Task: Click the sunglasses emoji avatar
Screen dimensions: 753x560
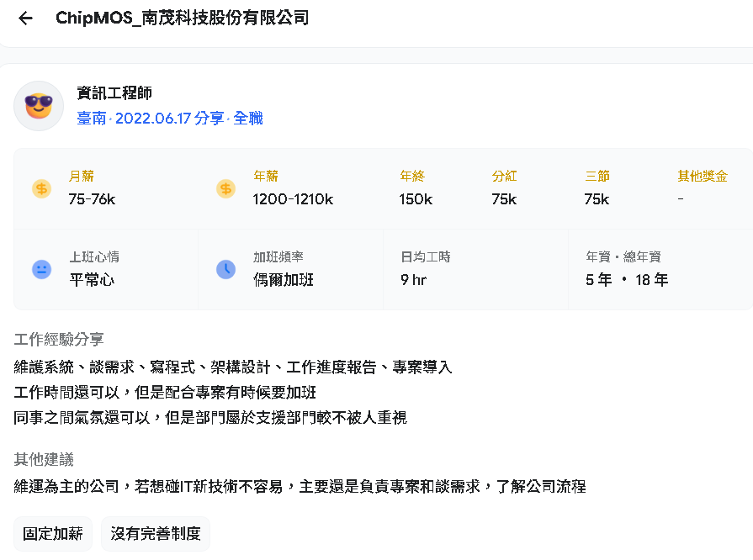Action: [x=39, y=106]
